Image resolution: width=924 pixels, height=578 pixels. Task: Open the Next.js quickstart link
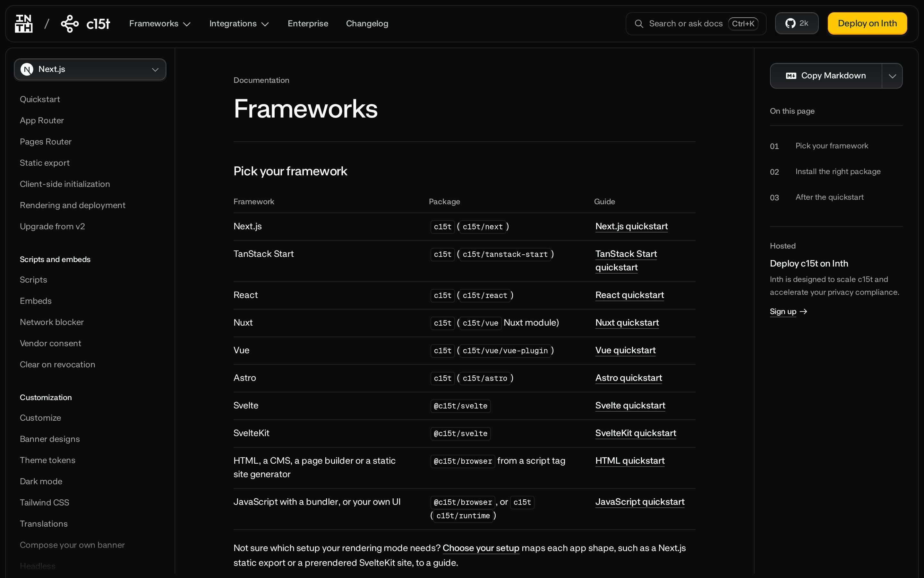click(631, 226)
